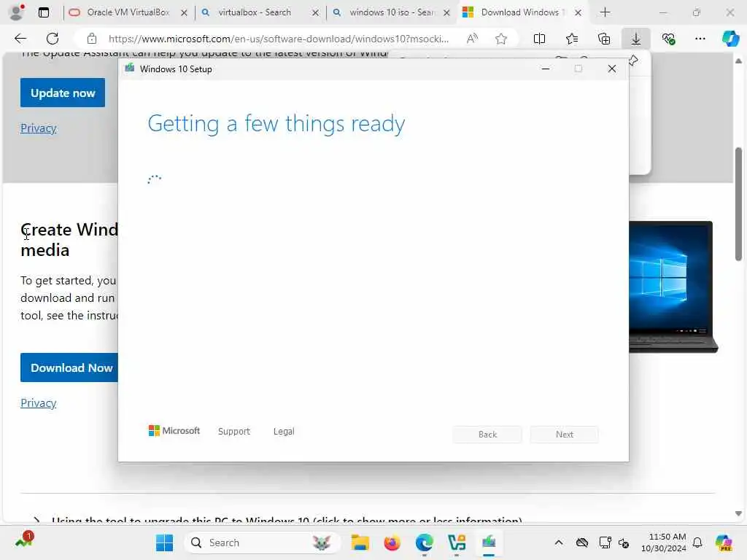Pin the downloads flyout panel
747x560 pixels.
pyautogui.click(x=633, y=61)
